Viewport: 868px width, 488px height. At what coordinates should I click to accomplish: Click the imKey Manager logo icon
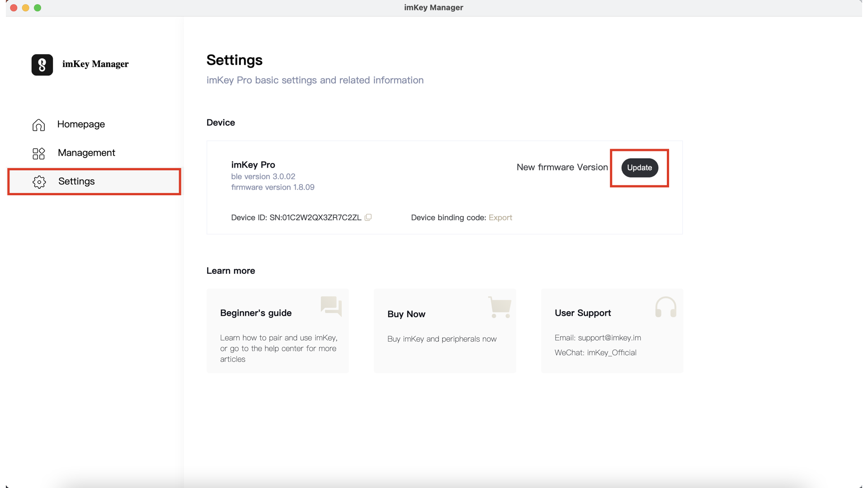pyautogui.click(x=42, y=65)
